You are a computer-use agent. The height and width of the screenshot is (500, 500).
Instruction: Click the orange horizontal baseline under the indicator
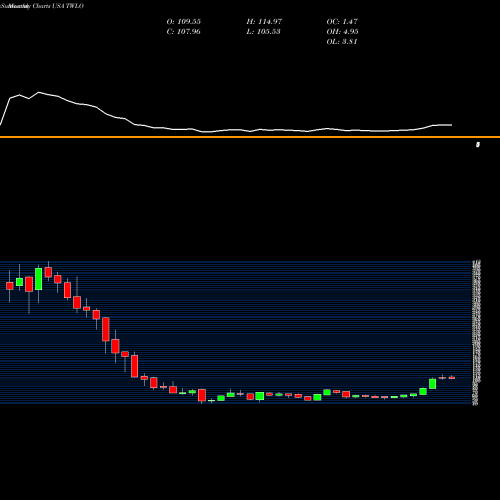pos(250,137)
